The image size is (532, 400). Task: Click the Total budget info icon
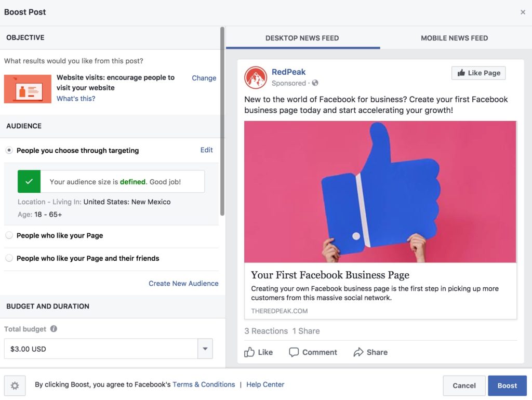point(54,329)
